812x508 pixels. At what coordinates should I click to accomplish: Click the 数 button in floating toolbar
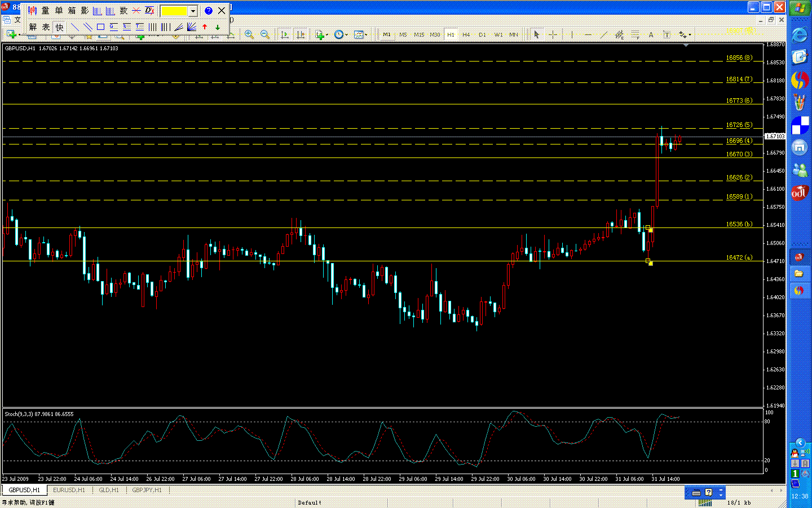[123, 11]
